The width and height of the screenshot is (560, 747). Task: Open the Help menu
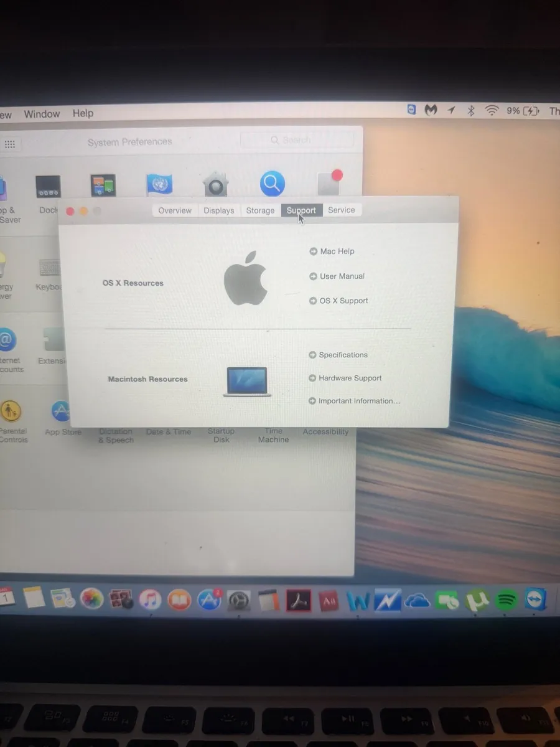point(83,113)
